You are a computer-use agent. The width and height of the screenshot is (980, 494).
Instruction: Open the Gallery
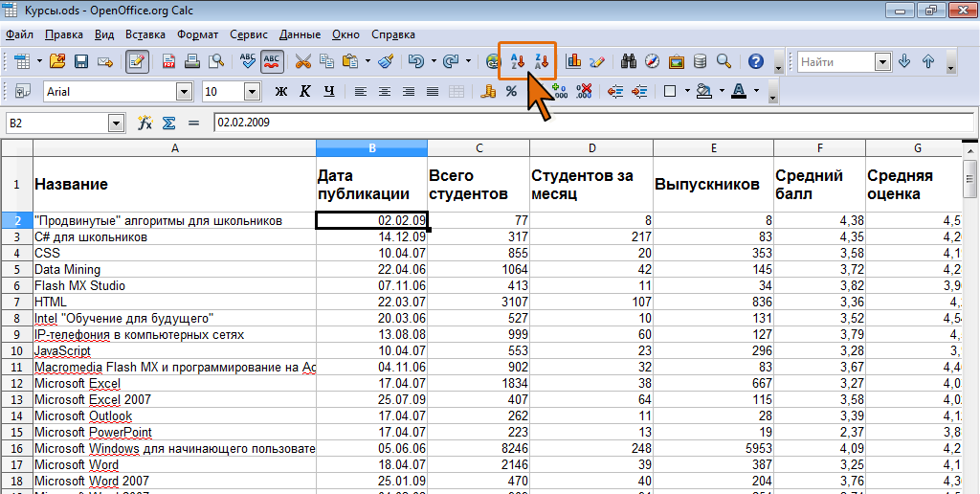[677, 61]
